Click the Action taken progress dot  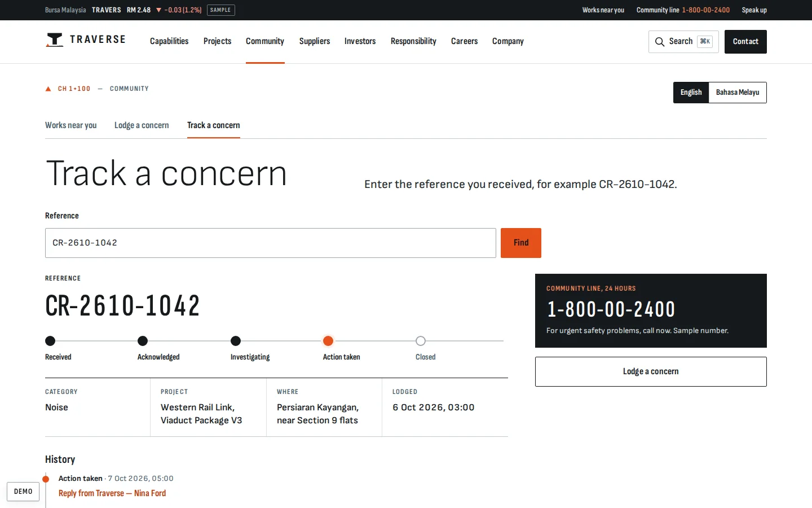coord(328,341)
